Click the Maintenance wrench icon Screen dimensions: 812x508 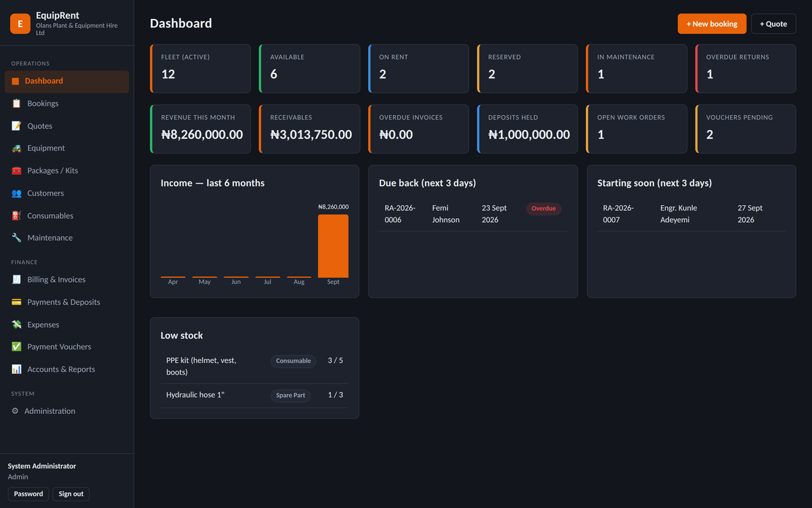click(16, 238)
